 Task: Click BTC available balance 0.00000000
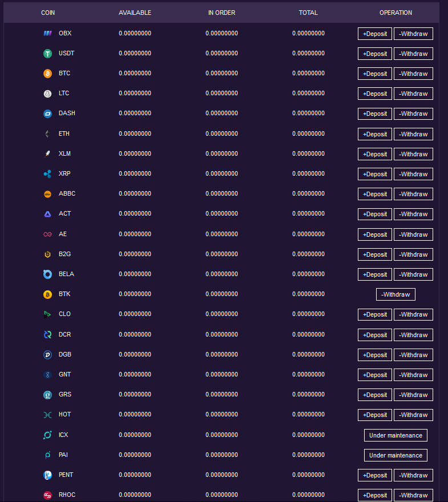(135, 74)
